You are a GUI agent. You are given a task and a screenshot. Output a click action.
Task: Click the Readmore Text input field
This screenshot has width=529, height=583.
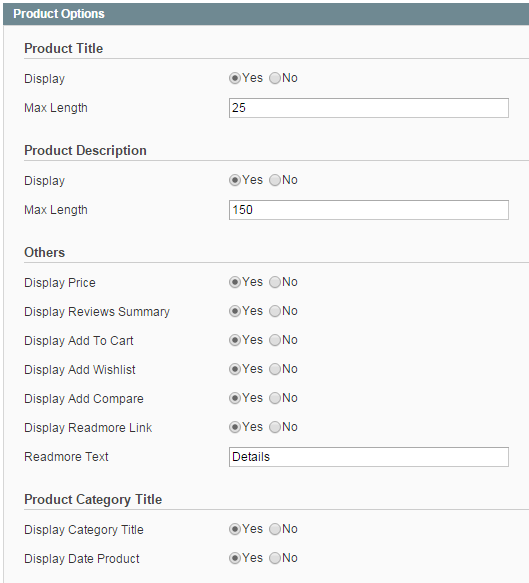click(369, 457)
